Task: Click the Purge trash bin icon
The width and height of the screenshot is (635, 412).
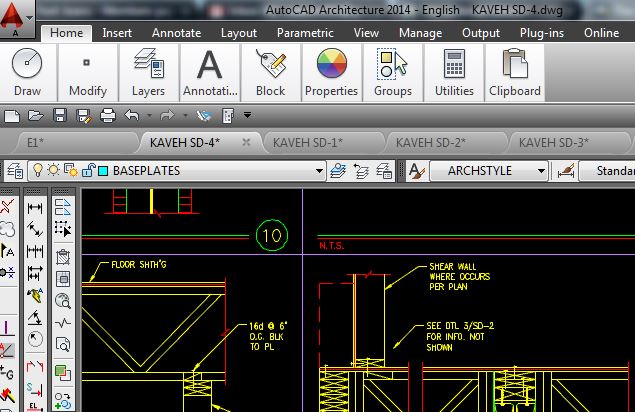Action: [63, 256]
